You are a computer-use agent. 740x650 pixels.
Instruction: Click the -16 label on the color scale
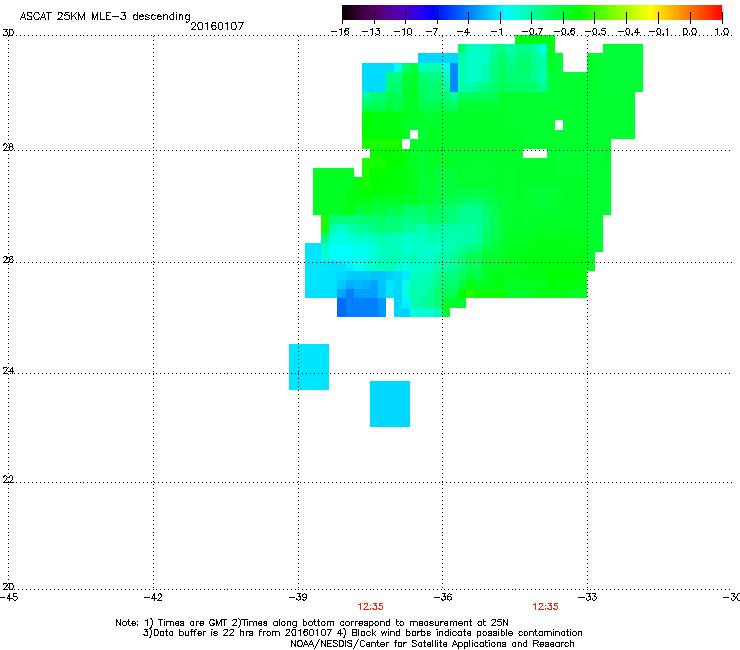point(340,32)
